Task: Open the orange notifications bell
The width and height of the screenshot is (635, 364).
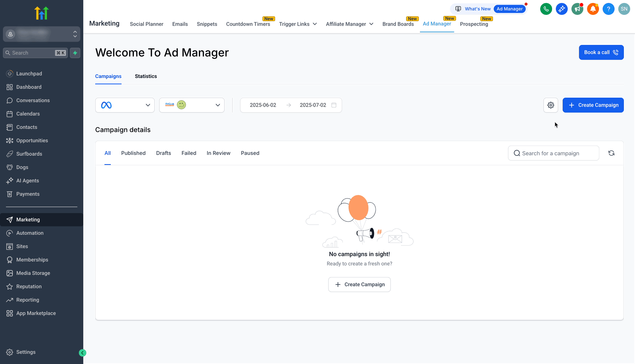Action: (593, 9)
